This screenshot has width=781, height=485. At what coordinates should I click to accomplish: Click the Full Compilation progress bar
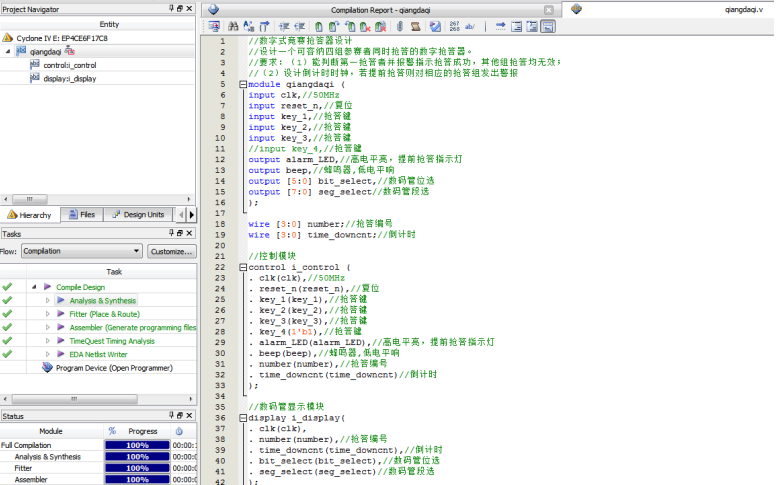(135, 444)
